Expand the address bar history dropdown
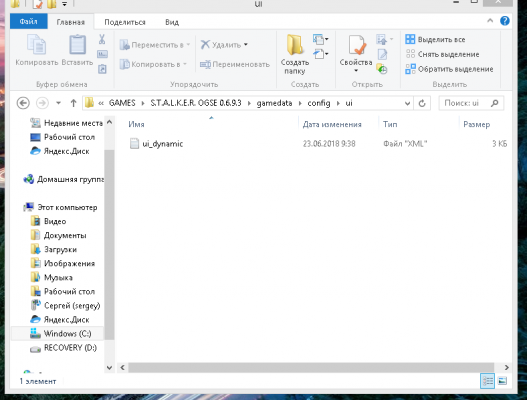The width and height of the screenshot is (527, 400). coord(407,103)
